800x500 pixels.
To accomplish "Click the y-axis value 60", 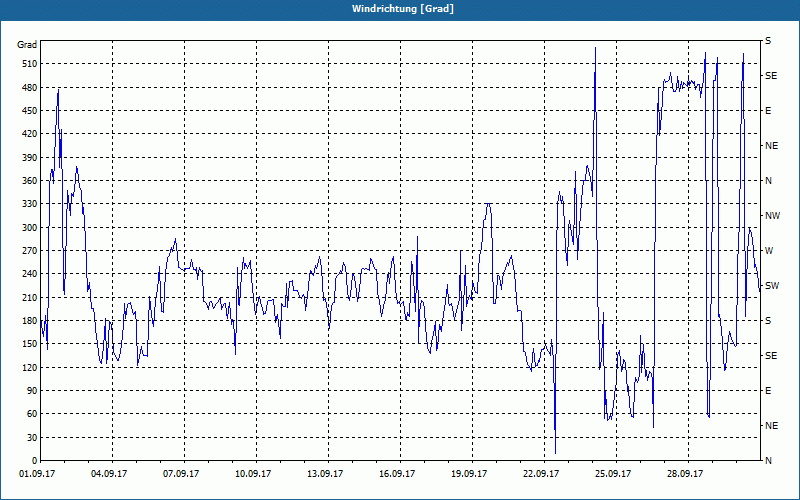I will click(x=32, y=414).
